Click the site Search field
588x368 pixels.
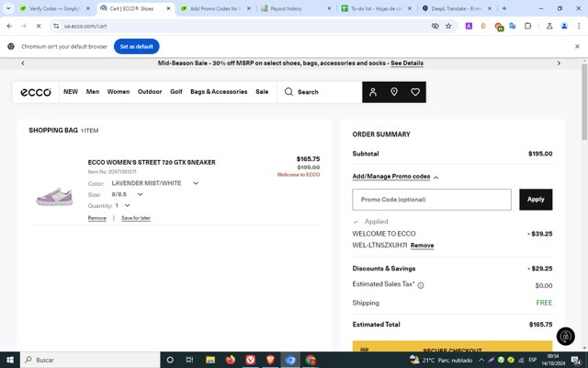(320, 92)
